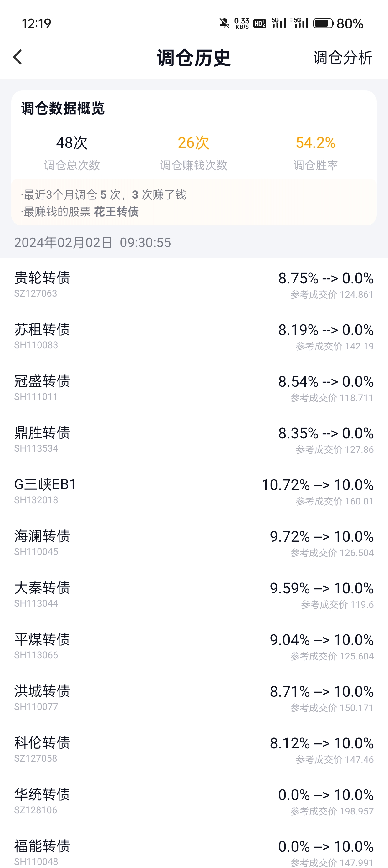Open 调仓分析 analysis page
The width and height of the screenshot is (388, 868).
pyautogui.click(x=343, y=58)
